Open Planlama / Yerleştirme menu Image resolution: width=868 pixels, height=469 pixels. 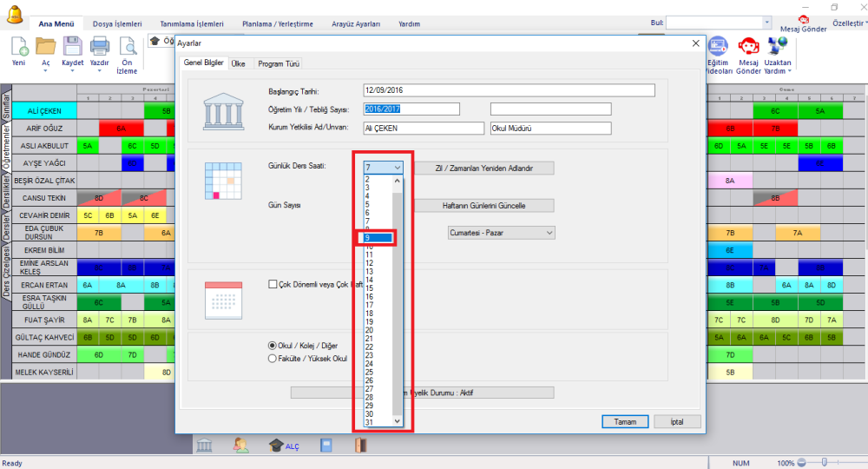point(278,23)
